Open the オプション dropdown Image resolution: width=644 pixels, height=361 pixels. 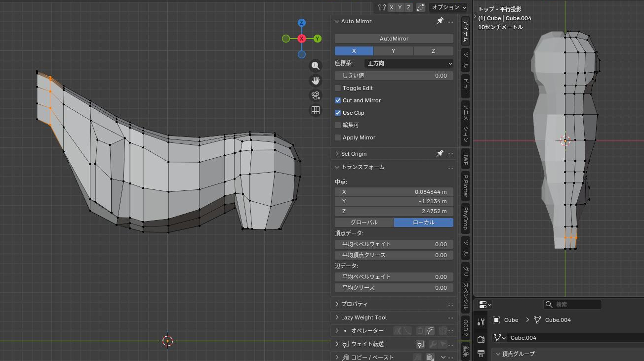point(447,7)
